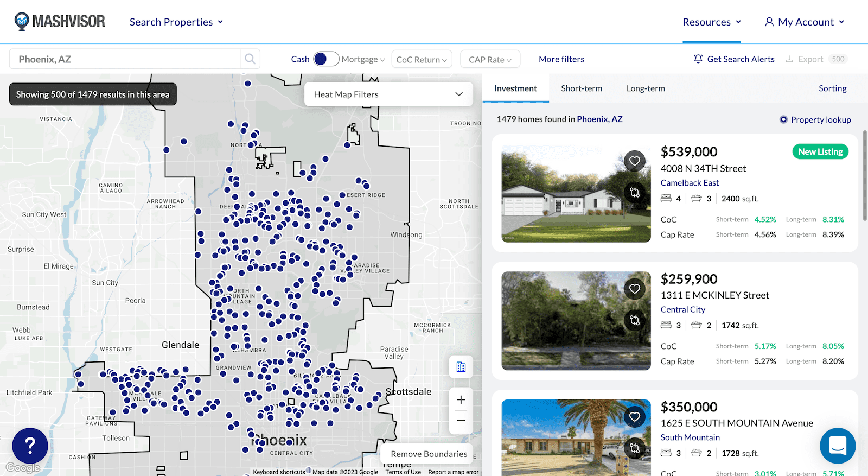
Task: Switch to the Short-term tab
Action: click(x=582, y=88)
